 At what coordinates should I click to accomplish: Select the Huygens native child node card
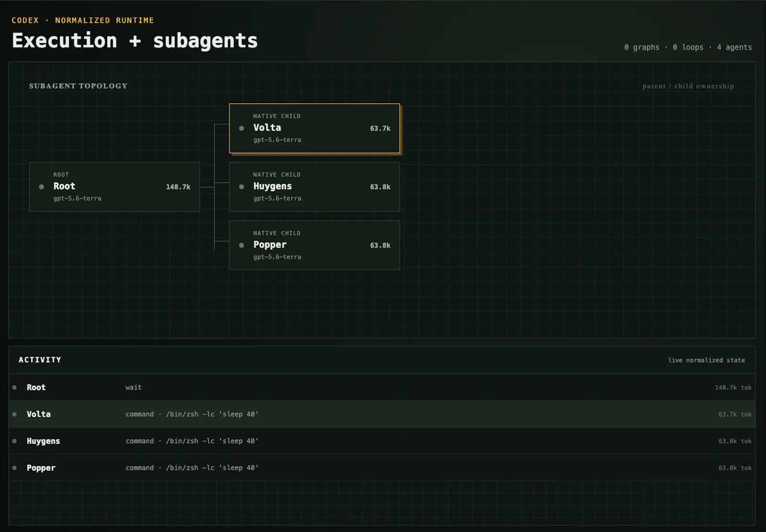pyautogui.click(x=315, y=187)
